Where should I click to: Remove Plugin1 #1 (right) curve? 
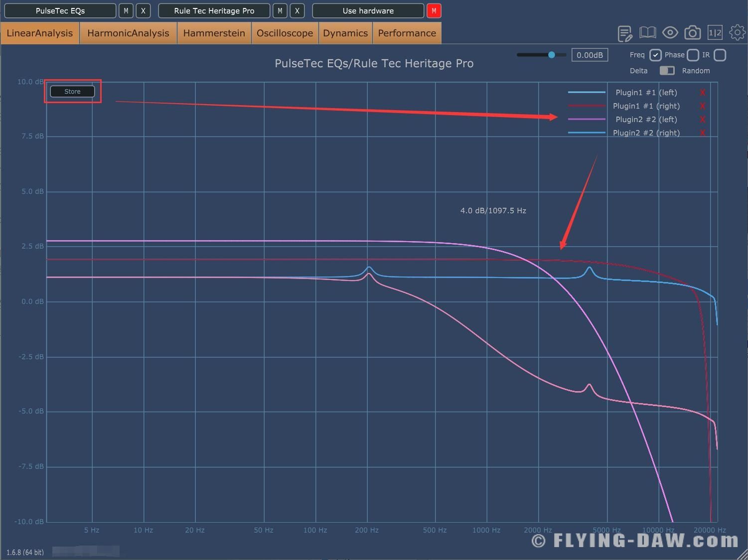pos(703,106)
